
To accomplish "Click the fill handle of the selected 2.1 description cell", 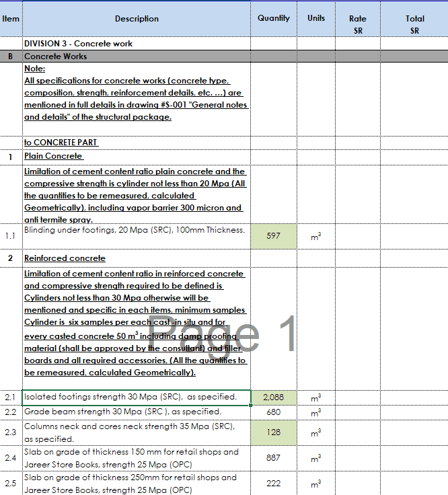I will click(251, 405).
